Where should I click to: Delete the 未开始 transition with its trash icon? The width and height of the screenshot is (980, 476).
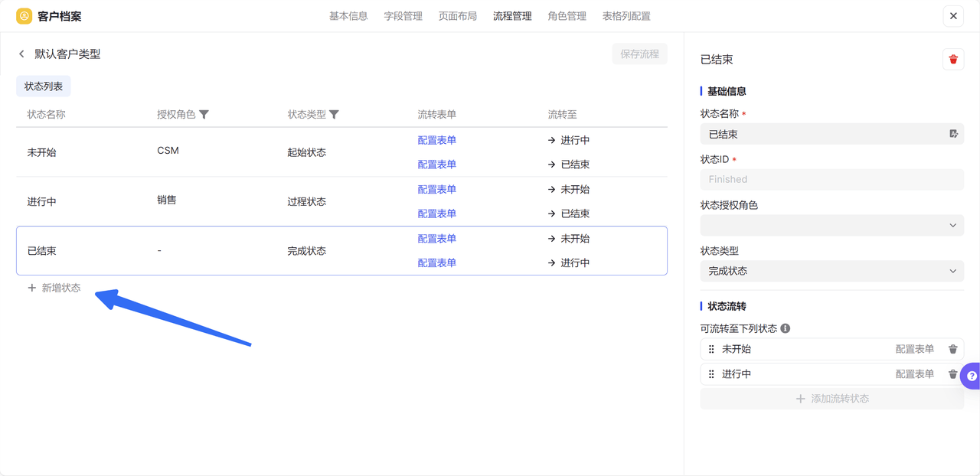(x=952, y=350)
